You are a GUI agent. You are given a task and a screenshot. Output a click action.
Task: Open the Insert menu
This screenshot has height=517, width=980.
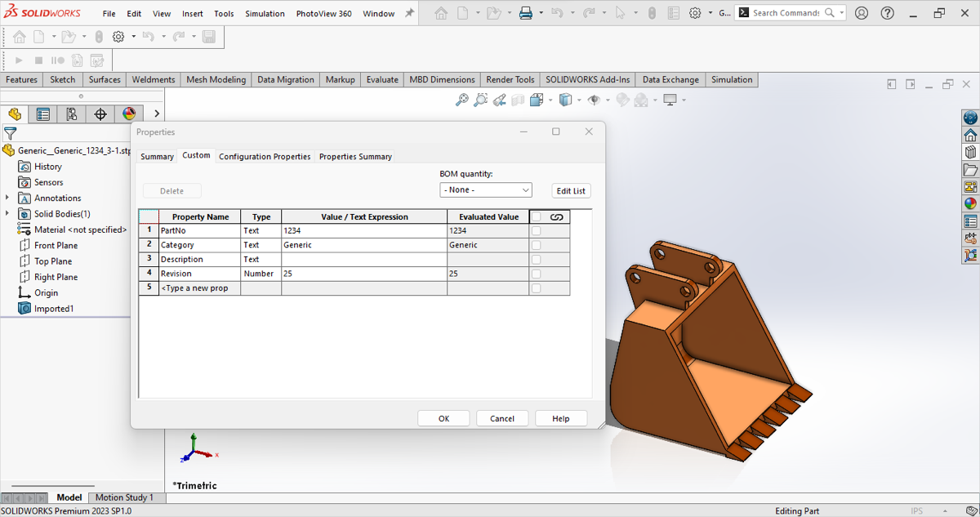193,14
